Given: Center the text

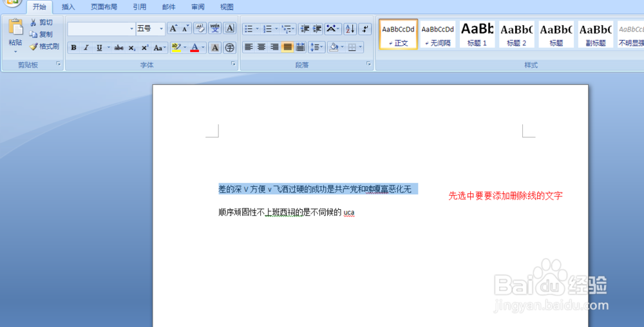Looking at the screenshot, I should [x=261, y=47].
